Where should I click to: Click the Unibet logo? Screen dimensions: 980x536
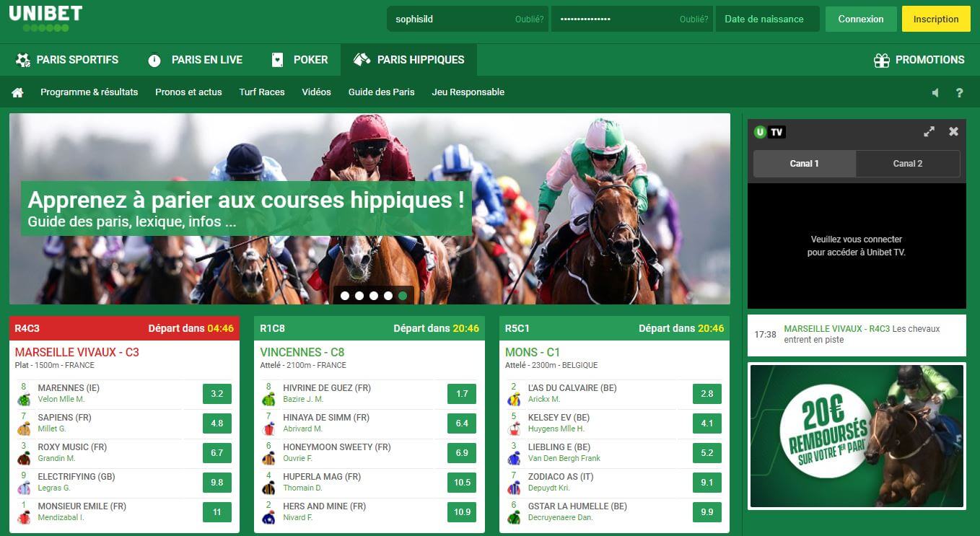(45, 18)
